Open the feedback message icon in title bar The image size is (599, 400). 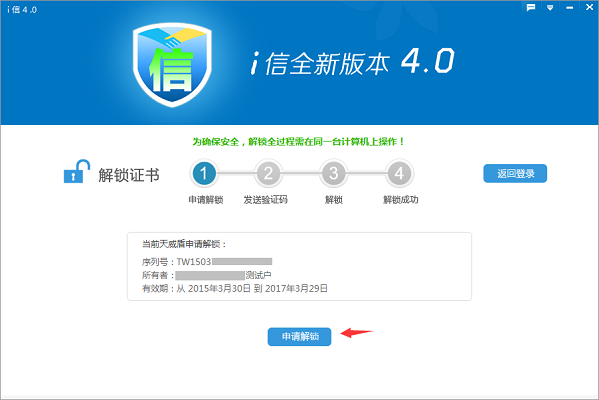(x=531, y=8)
